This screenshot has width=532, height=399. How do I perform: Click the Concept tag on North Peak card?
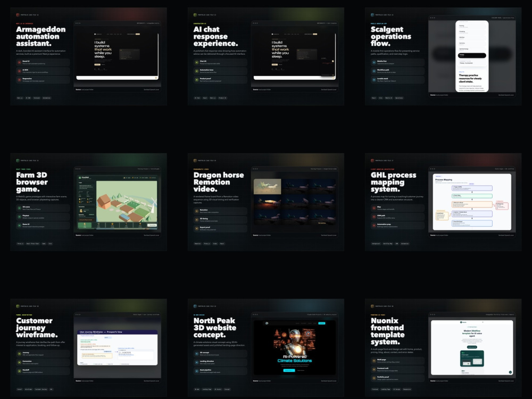click(x=227, y=389)
